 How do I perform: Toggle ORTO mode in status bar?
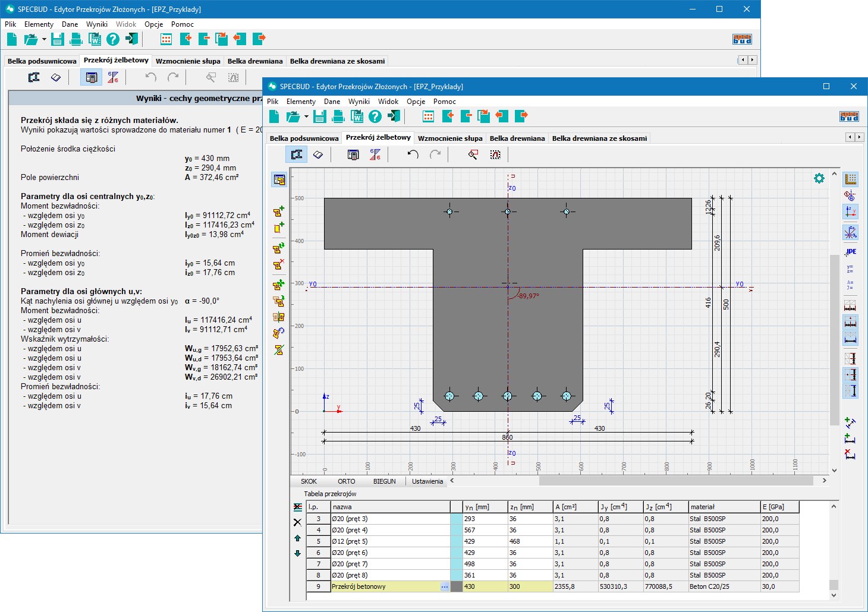click(346, 481)
